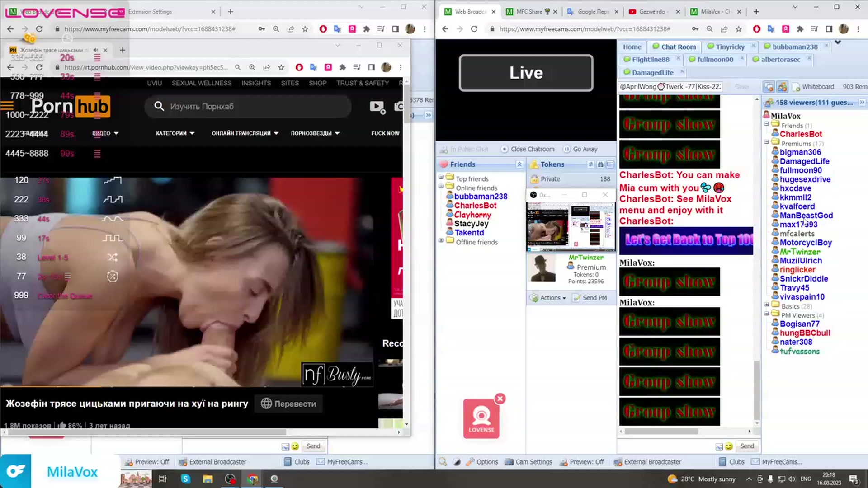Viewport: 868px width, 488px height.
Task: Bookmark page with star icon in right browser
Action: point(739,29)
